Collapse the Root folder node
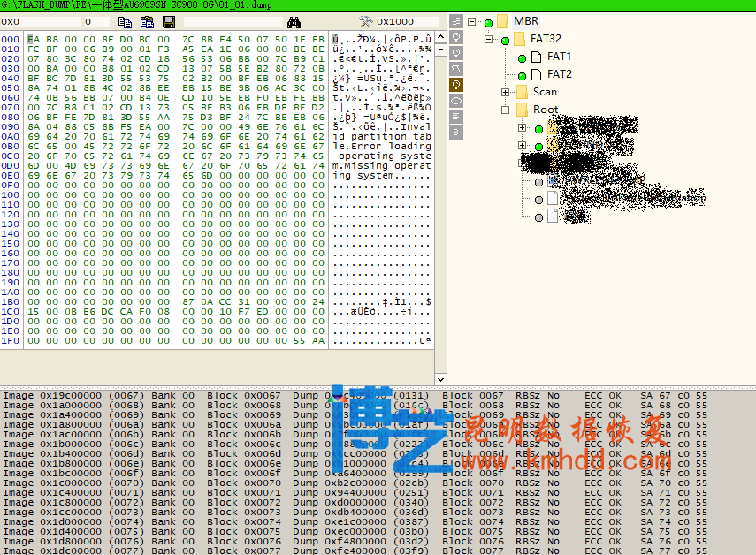This screenshot has height=555, width=756. [x=505, y=110]
